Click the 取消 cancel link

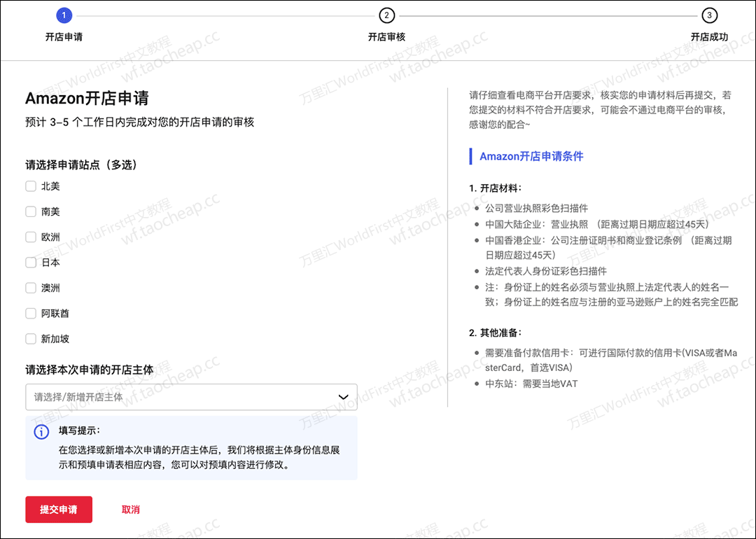[131, 510]
